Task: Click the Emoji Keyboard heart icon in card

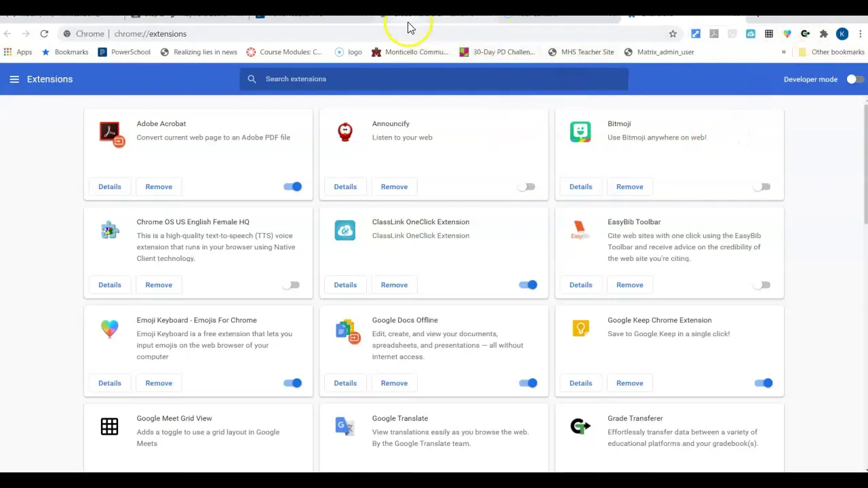Action: tap(109, 329)
